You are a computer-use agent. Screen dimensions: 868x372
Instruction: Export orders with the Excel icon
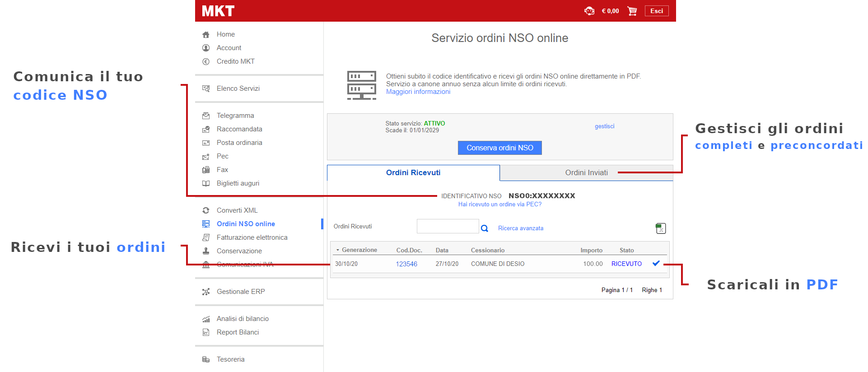pyautogui.click(x=661, y=228)
